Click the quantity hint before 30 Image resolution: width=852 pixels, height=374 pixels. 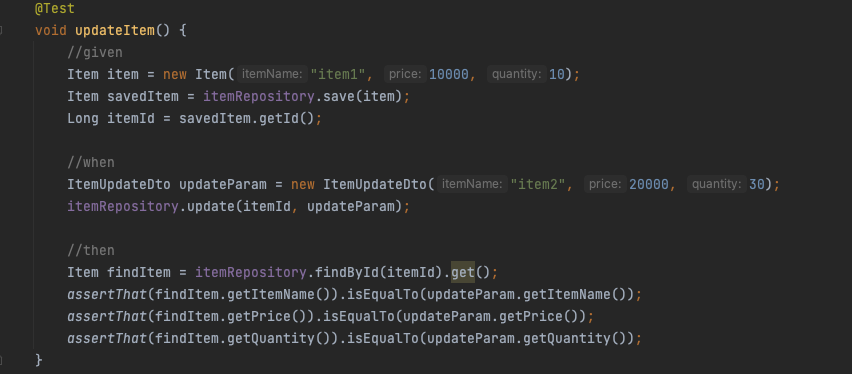click(x=717, y=184)
